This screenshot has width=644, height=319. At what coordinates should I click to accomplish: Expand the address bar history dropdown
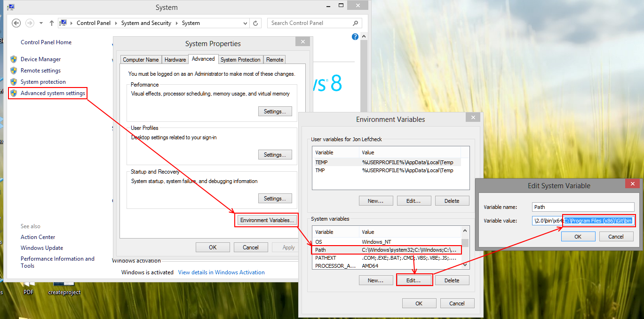point(245,23)
